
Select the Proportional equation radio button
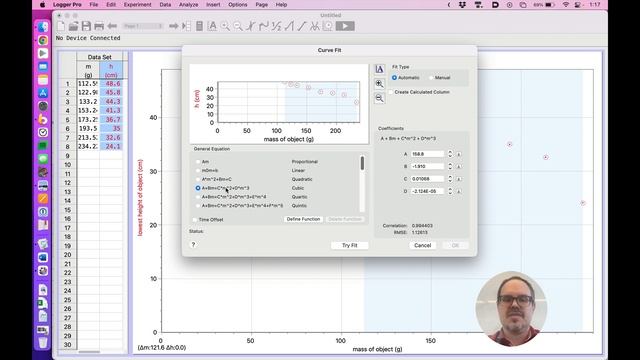tap(198, 162)
